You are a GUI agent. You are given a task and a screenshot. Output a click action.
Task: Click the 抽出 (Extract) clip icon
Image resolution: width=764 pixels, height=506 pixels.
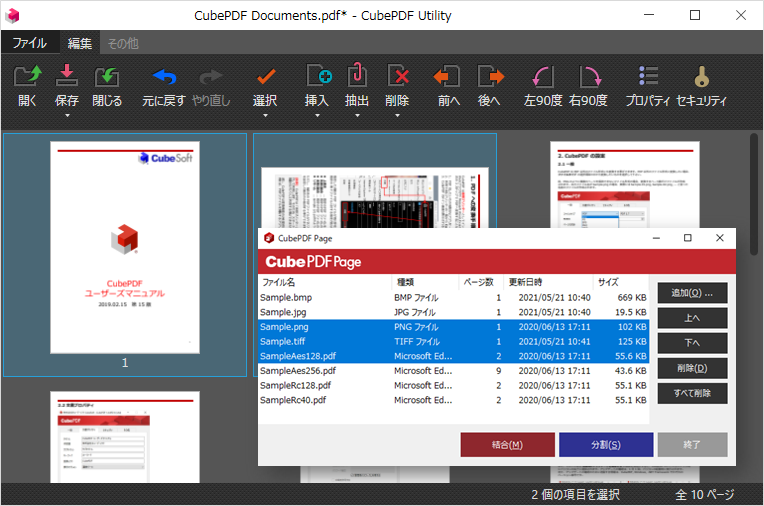tap(357, 76)
